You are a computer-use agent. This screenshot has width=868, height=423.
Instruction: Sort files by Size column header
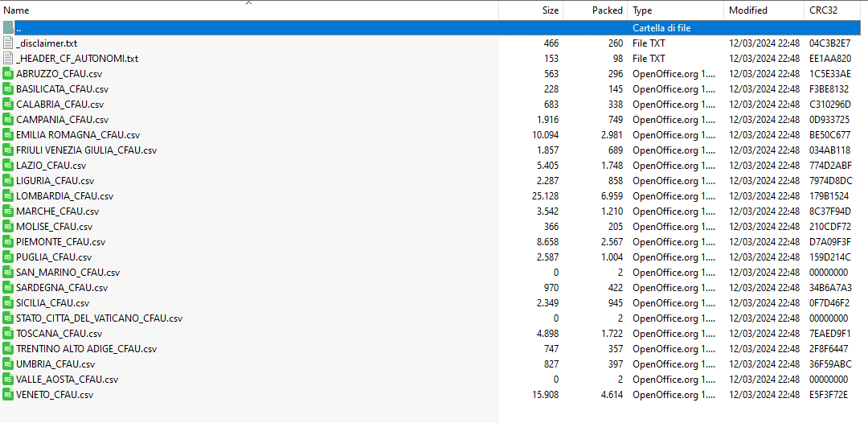click(550, 10)
